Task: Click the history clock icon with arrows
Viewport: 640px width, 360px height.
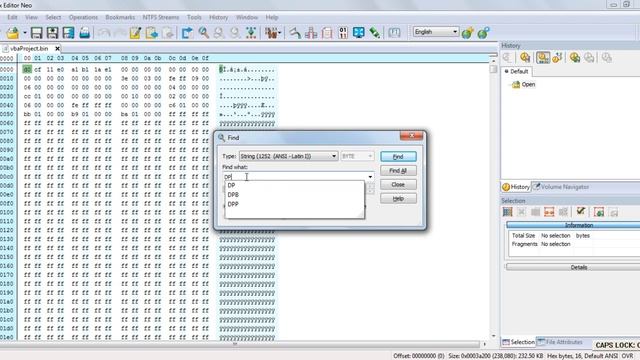Action: click(557, 58)
